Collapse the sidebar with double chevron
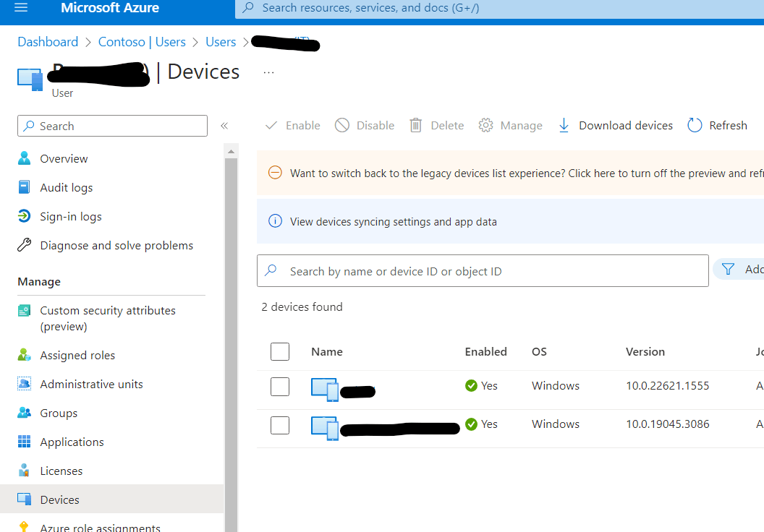Screen dimensions: 764x532 (224, 126)
